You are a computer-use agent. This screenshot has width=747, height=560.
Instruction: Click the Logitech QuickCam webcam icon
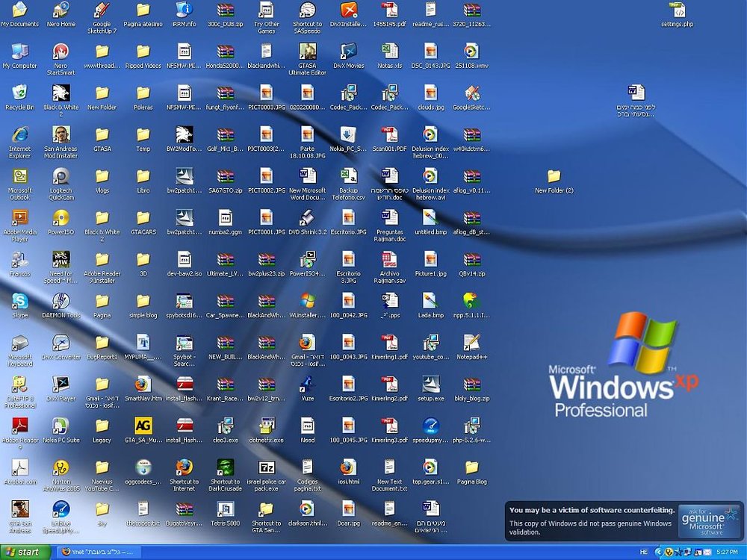pos(61,176)
